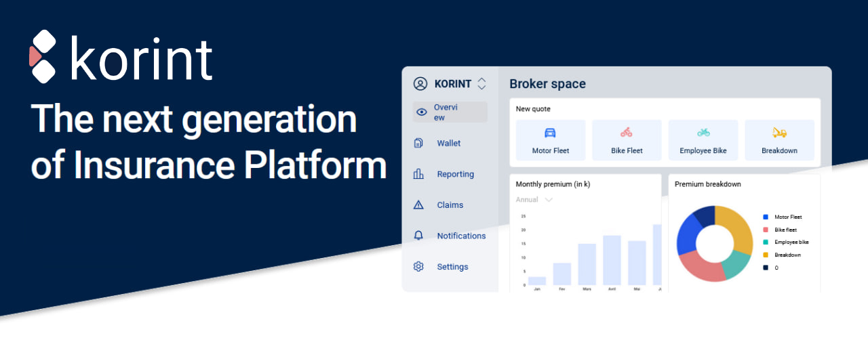Click the Korint logo in banner
Screen dimensions: 868x361
click(x=121, y=57)
